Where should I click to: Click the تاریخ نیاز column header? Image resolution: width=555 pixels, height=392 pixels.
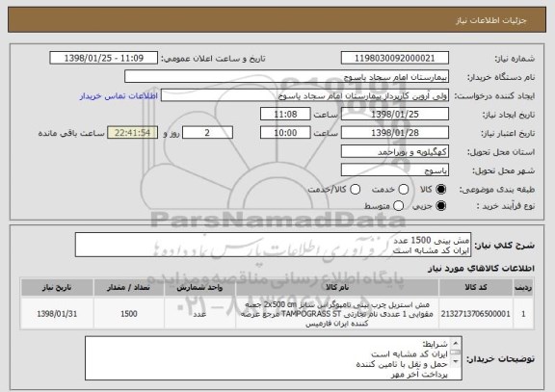(57, 287)
